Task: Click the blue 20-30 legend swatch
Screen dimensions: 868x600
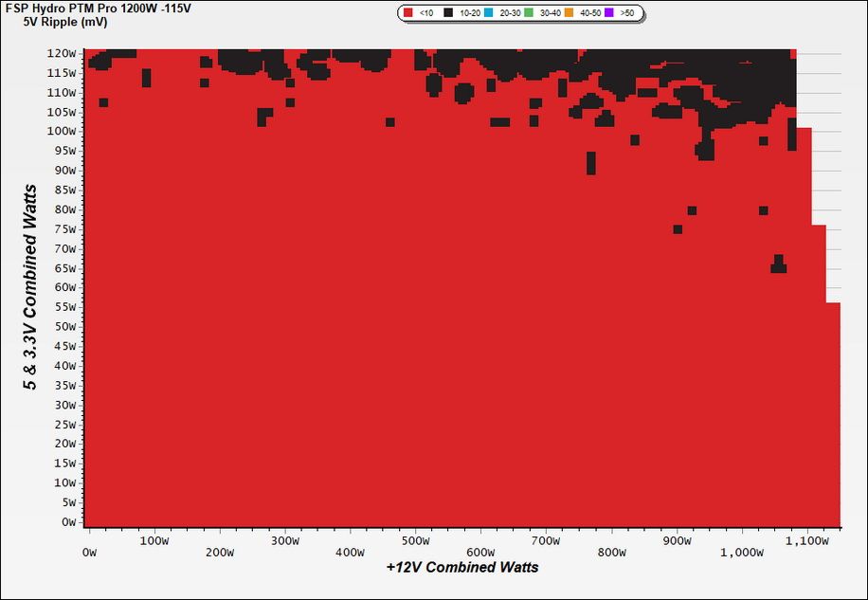Action: click(x=488, y=12)
